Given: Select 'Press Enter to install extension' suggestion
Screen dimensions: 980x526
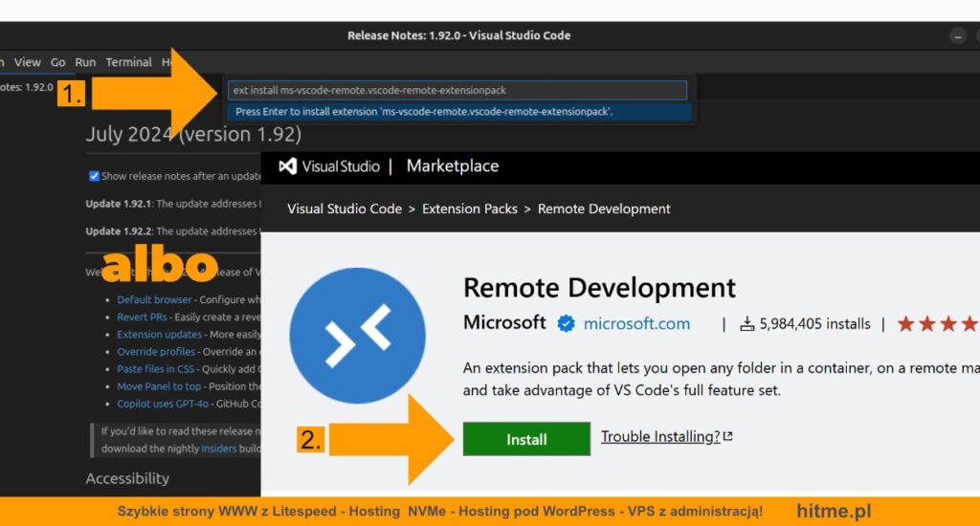Looking at the screenshot, I should coord(459,112).
